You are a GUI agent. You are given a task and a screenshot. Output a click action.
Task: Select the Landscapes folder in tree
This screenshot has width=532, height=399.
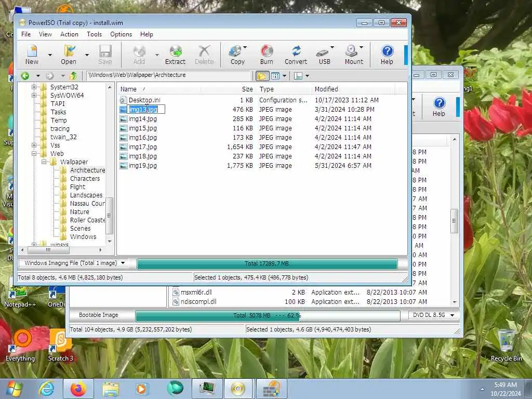86,195
